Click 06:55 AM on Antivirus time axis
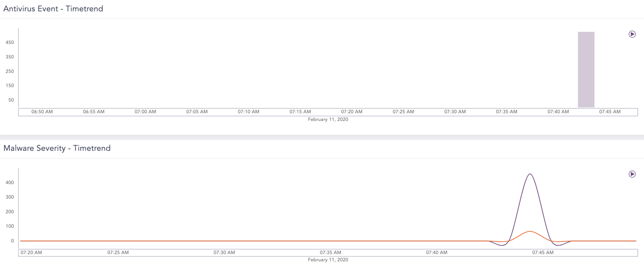Viewport: 644px width, 274px height. pyautogui.click(x=94, y=112)
